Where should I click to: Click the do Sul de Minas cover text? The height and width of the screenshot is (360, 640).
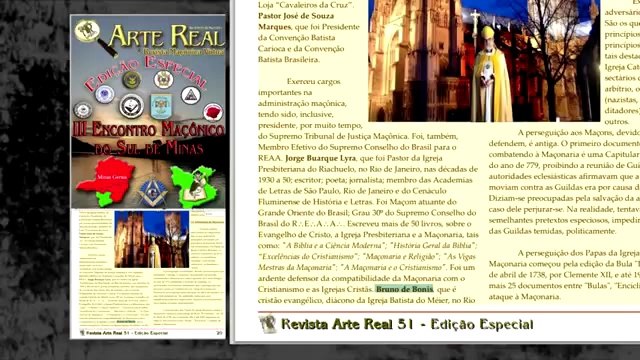point(149,148)
